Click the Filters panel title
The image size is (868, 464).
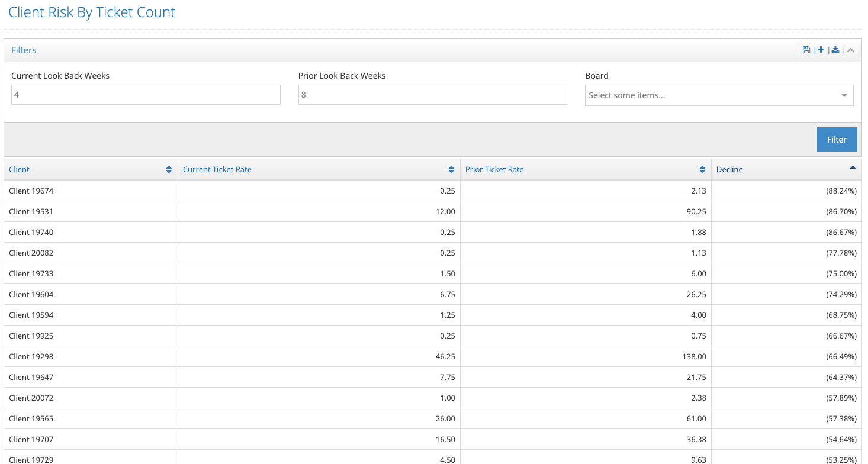[x=24, y=50]
